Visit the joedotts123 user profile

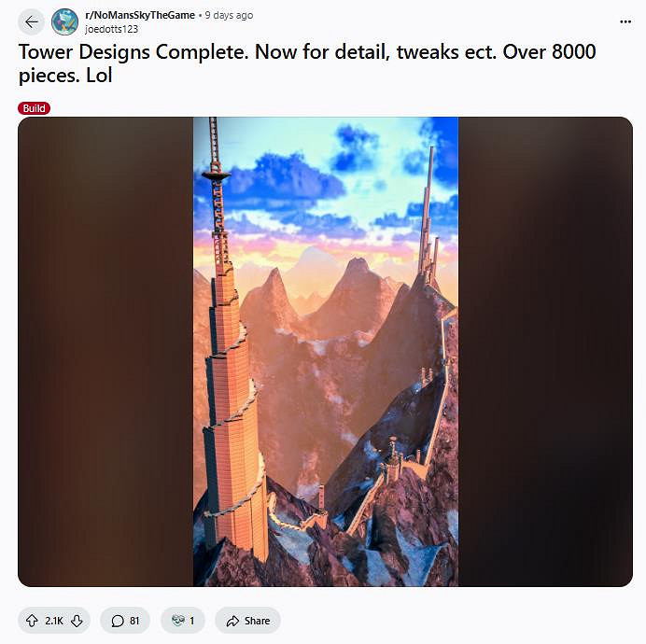[111, 29]
